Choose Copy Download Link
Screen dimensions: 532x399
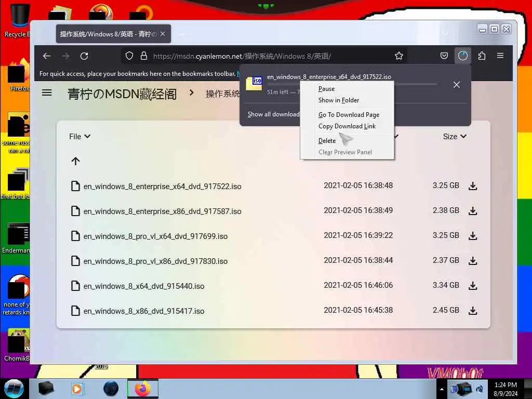point(347,126)
